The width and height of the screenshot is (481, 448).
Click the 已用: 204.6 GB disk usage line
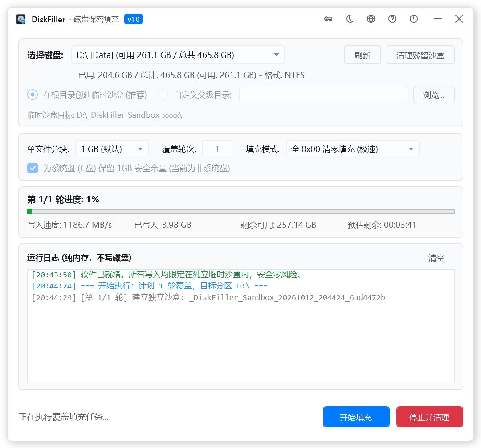pos(191,75)
